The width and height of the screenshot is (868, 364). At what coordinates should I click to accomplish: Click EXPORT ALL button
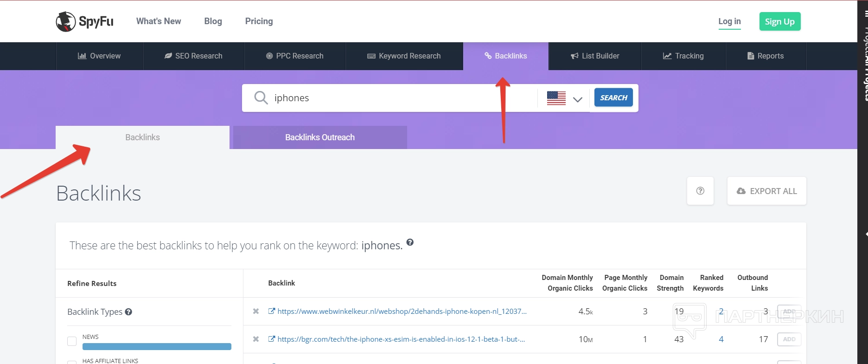(766, 191)
